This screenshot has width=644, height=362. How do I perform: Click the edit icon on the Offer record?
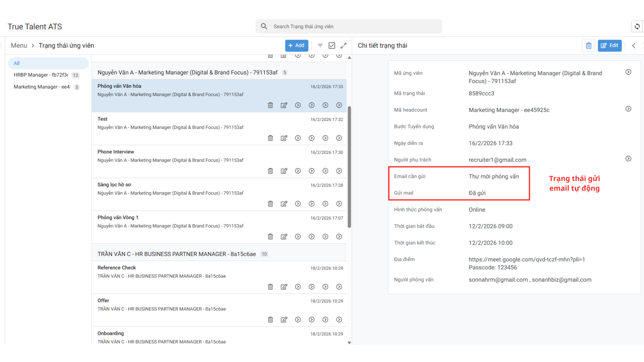click(284, 319)
